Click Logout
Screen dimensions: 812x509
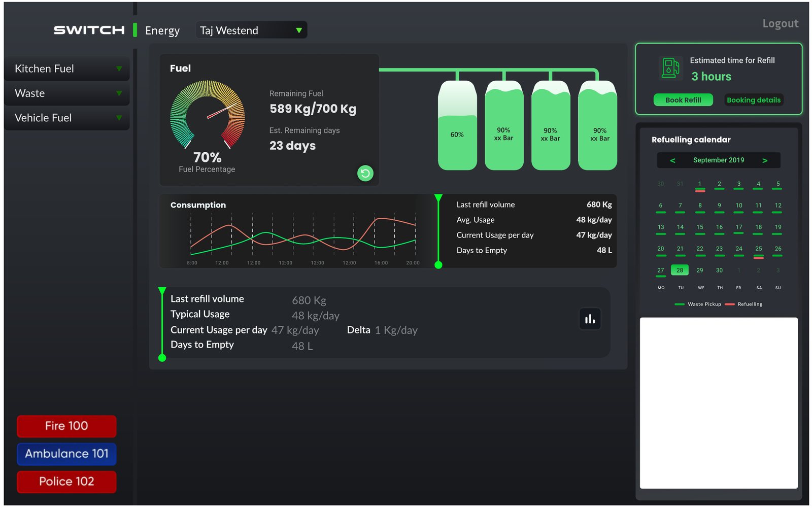pos(781,24)
